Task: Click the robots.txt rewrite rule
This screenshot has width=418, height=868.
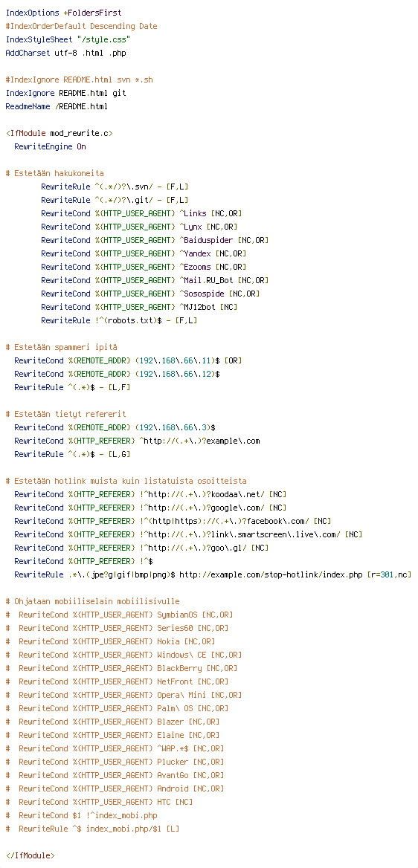Action: tap(119, 320)
